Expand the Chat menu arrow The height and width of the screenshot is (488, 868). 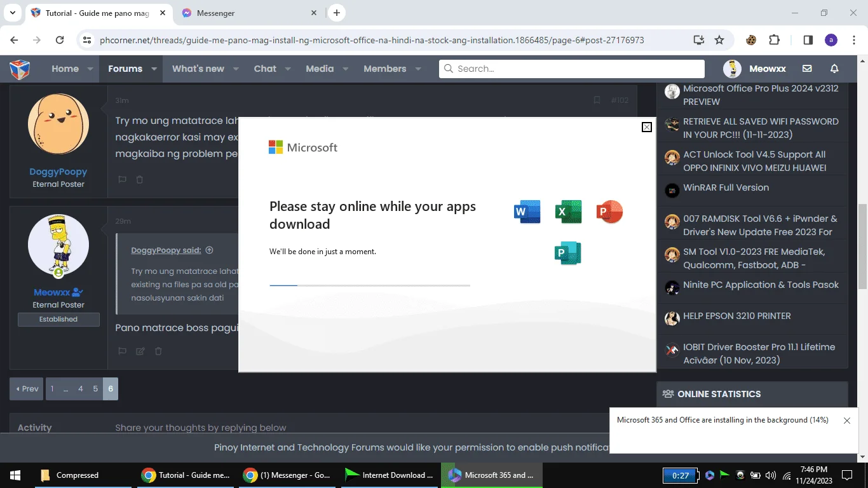[288, 69]
